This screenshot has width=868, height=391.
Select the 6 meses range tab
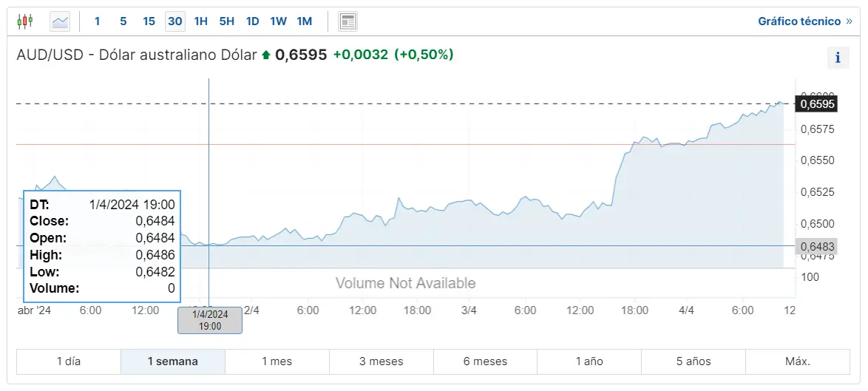coord(485,361)
